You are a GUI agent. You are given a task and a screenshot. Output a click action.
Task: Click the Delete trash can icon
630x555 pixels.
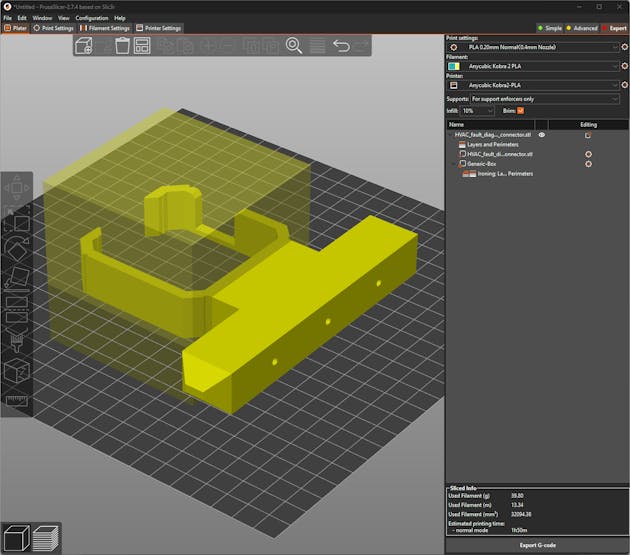coord(121,46)
